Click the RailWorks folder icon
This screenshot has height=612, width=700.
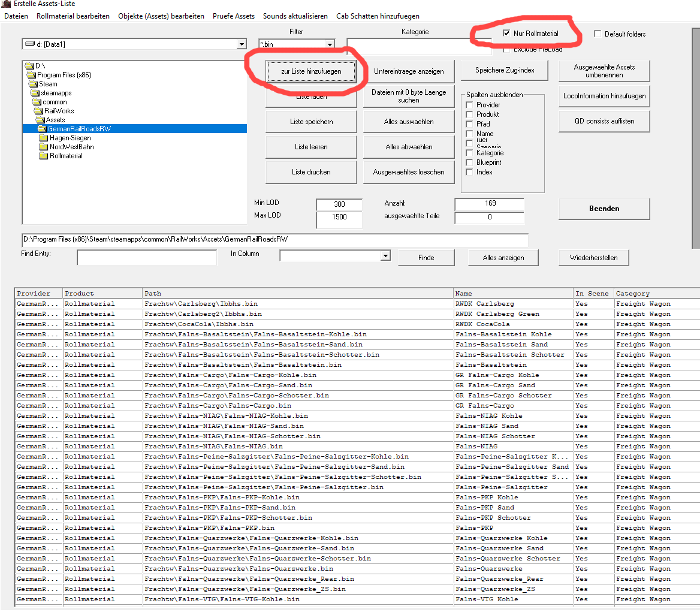pos(38,111)
